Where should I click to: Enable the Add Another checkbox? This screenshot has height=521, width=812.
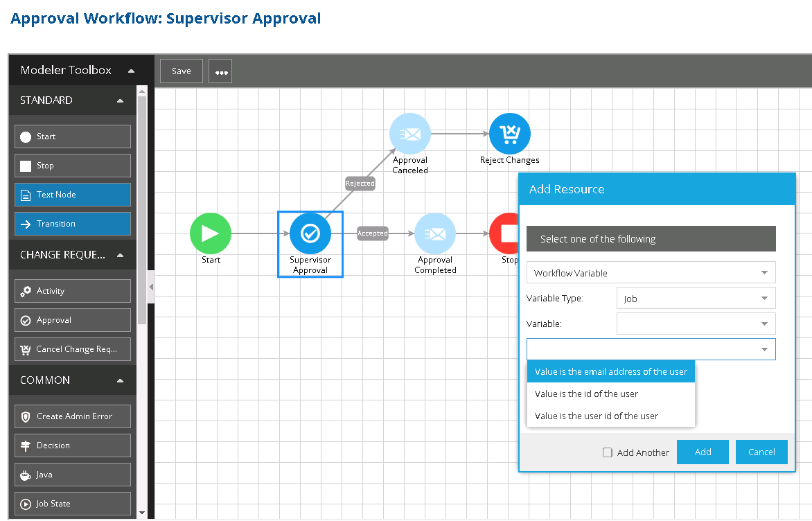[608, 452]
